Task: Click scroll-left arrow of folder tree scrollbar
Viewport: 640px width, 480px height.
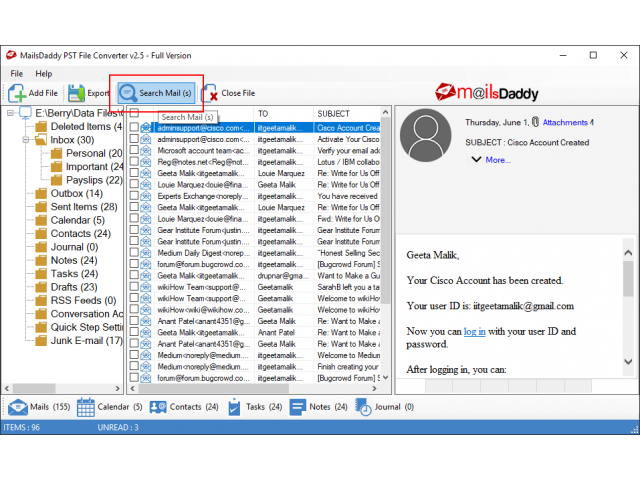Action: tap(7, 388)
